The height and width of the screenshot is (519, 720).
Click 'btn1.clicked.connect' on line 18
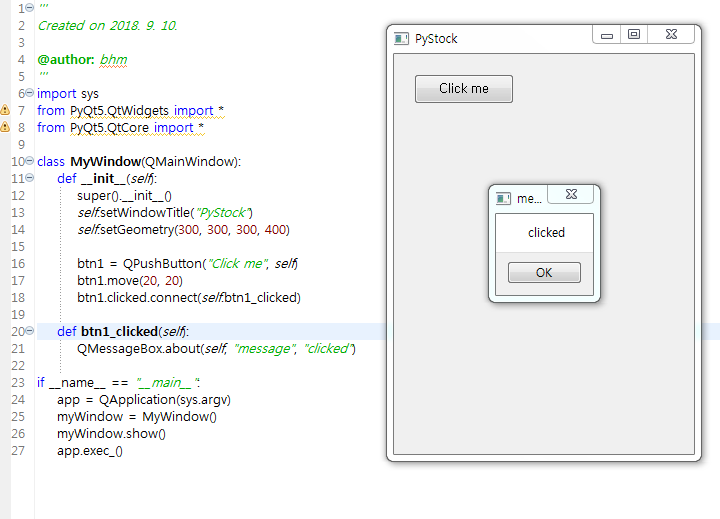click(x=137, y=298)
